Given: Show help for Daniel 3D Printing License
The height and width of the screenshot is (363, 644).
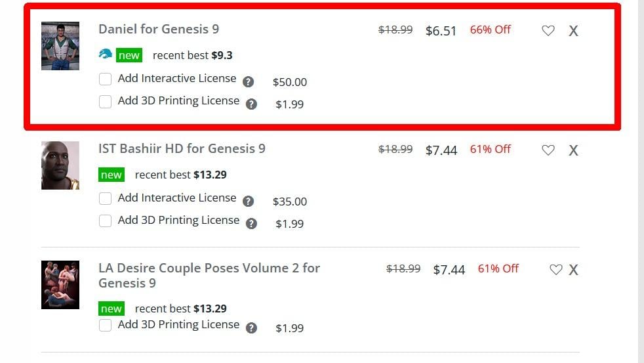Looking at the screenshot, I should (x=251, y=104).
